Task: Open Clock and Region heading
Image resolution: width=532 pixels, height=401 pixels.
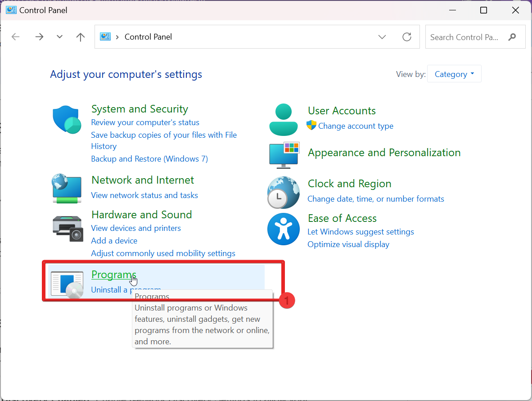Action: click(349, 184)
